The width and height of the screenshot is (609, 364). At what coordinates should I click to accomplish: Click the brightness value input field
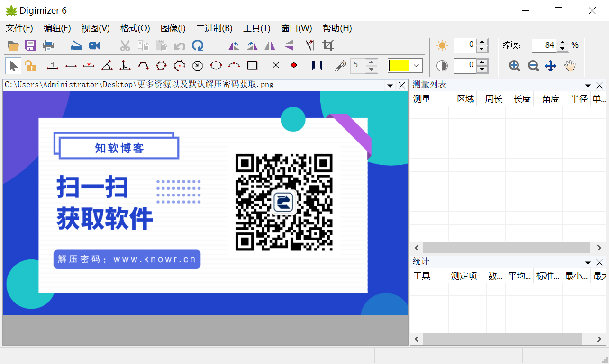coord(465,45)
